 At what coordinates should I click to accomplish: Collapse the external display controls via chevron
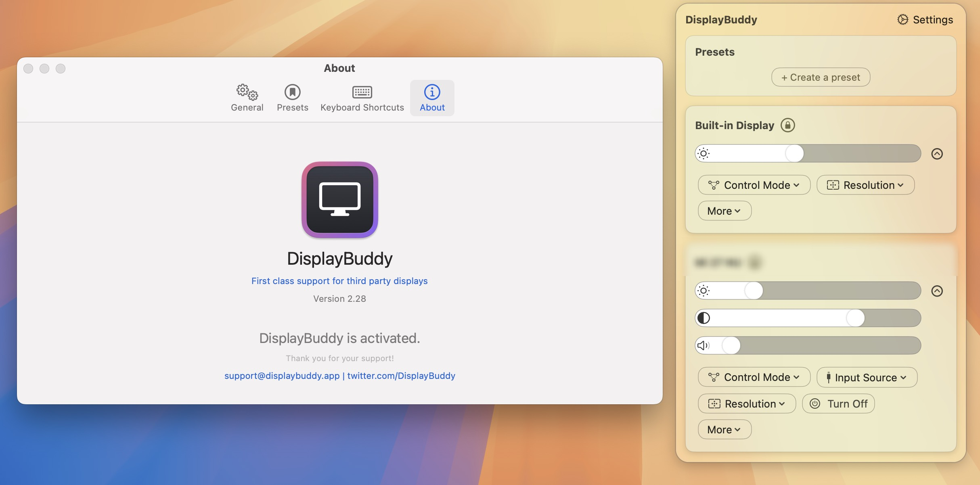pyautogui.click(x=938, y=291)
